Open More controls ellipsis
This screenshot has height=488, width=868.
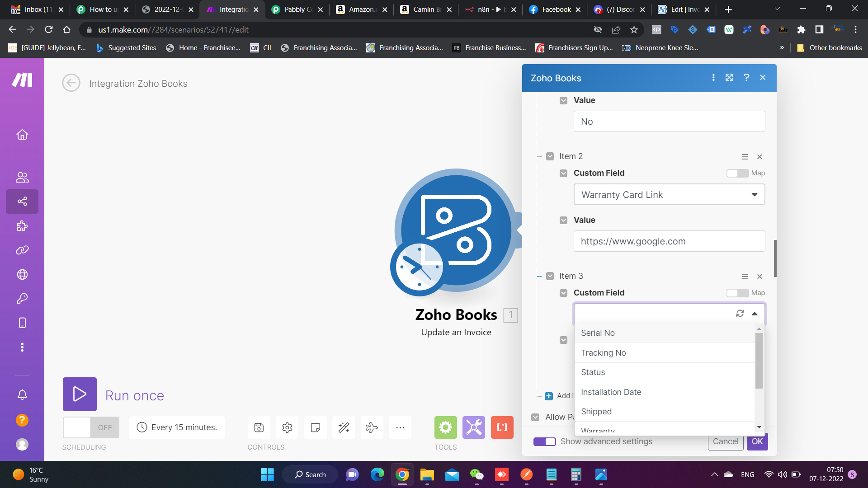point(400,427)
